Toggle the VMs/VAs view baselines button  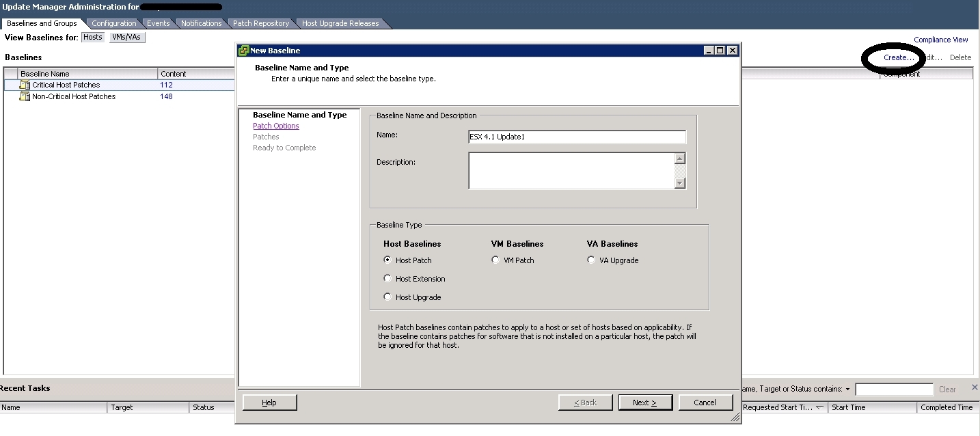click(x=126, y=38)
